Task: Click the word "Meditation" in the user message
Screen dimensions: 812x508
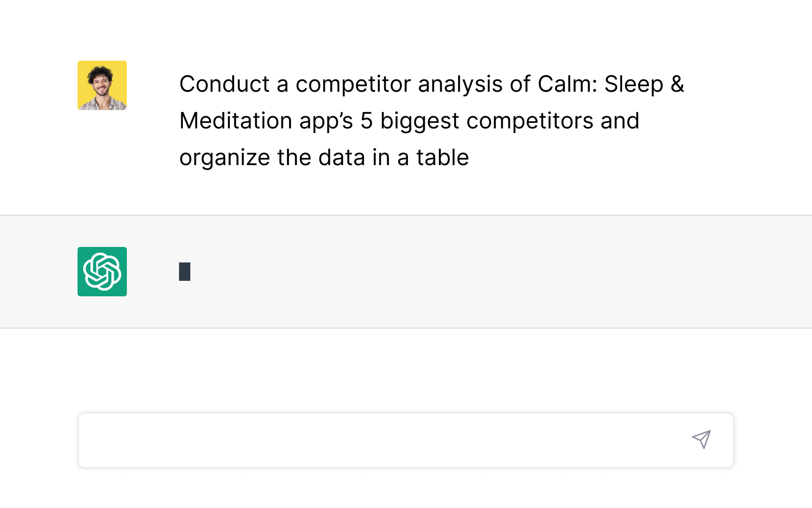Action: [x=236, y=121]
